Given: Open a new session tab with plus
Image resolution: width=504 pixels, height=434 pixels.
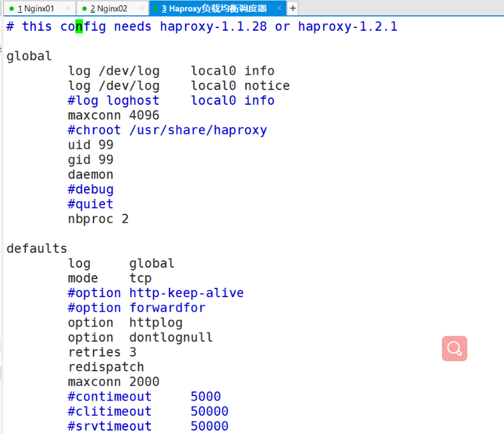Looking at the screenshot, I should pyautogui.click(x=292, y=9).
